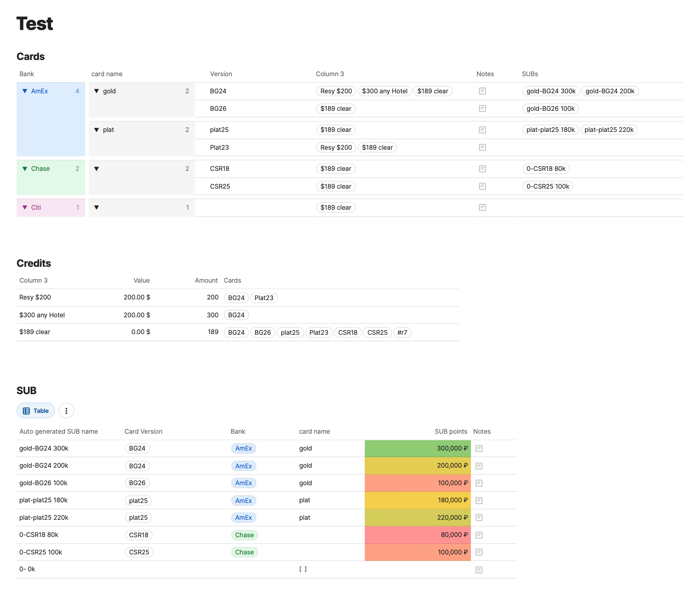
Task: Open notes icon for 0- 0k row
Action: pos(479,570)
